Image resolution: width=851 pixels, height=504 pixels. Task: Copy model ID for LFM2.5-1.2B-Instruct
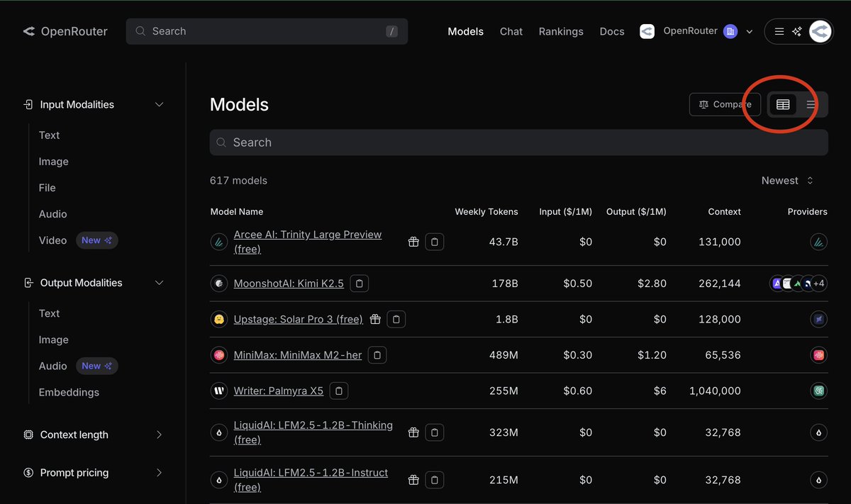[435, 480]
